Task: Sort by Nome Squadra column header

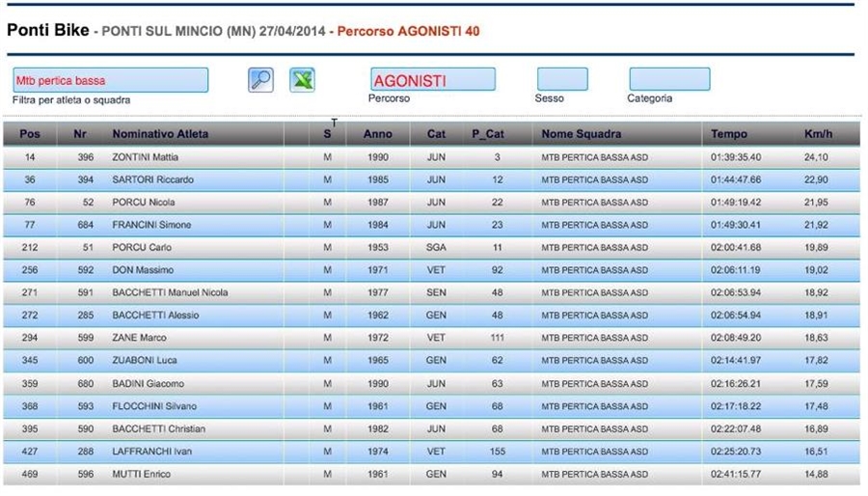Action: (581, 134)
